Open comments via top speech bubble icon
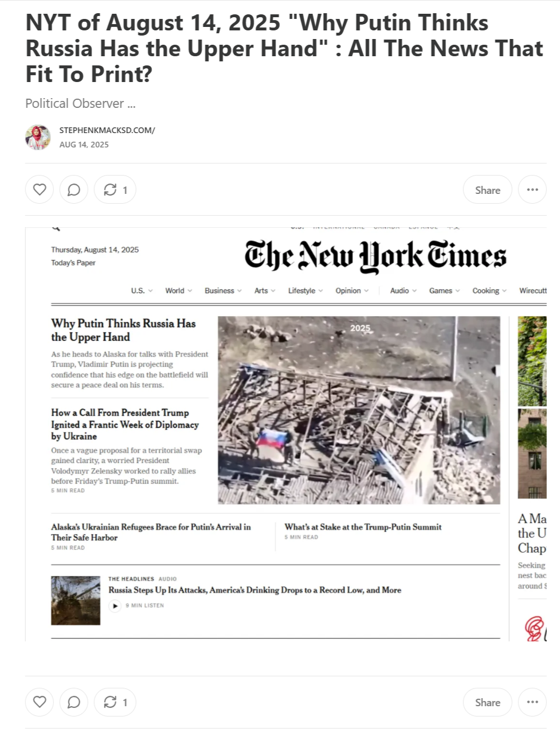 point(74,189)
